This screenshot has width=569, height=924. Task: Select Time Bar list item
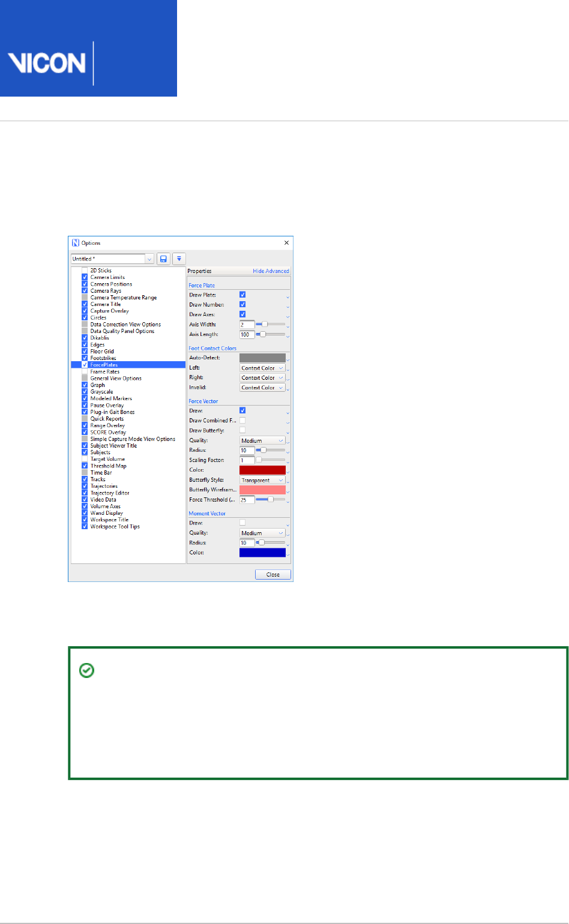pyautogui.click(x=101, y=473)
